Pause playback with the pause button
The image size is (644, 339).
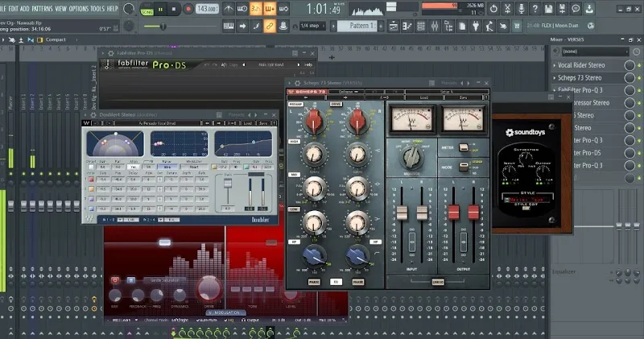click(160, 9)
